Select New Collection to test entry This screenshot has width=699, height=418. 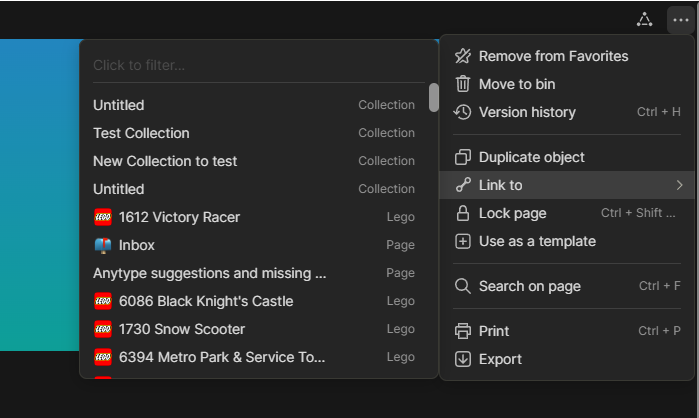tap(254, 161)
